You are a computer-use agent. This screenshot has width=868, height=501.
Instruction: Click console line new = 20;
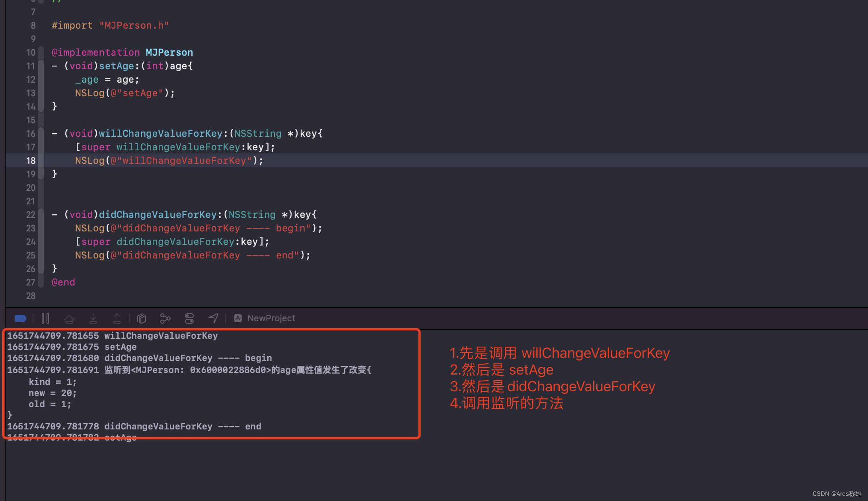point(53,393)
